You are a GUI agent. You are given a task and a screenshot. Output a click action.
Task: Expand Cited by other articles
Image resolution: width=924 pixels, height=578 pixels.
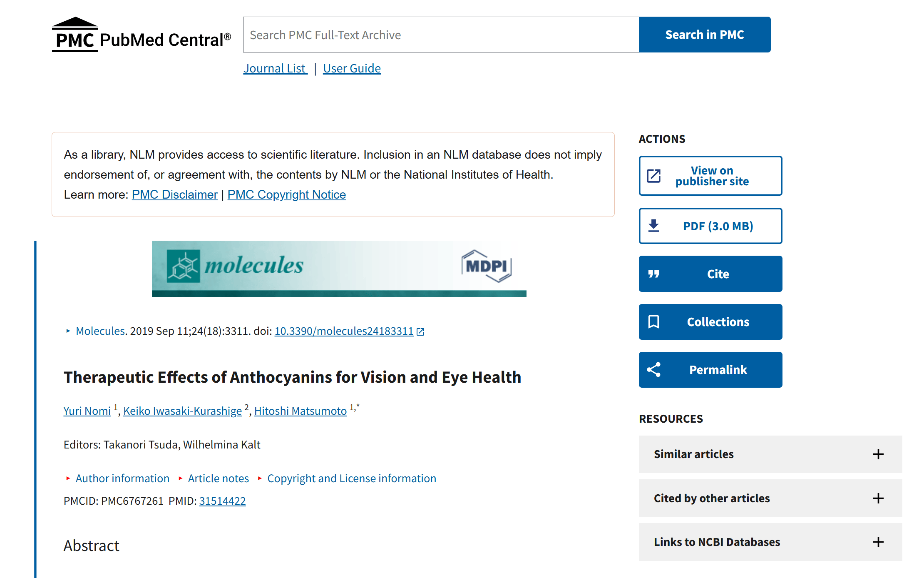coord(770,498)
